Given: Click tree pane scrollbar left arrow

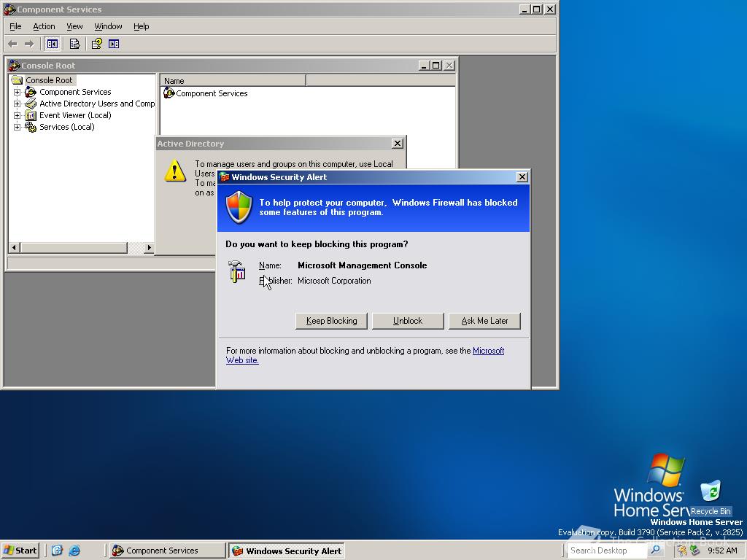Looking at the screenshot, I should click(x=15, y=248).
